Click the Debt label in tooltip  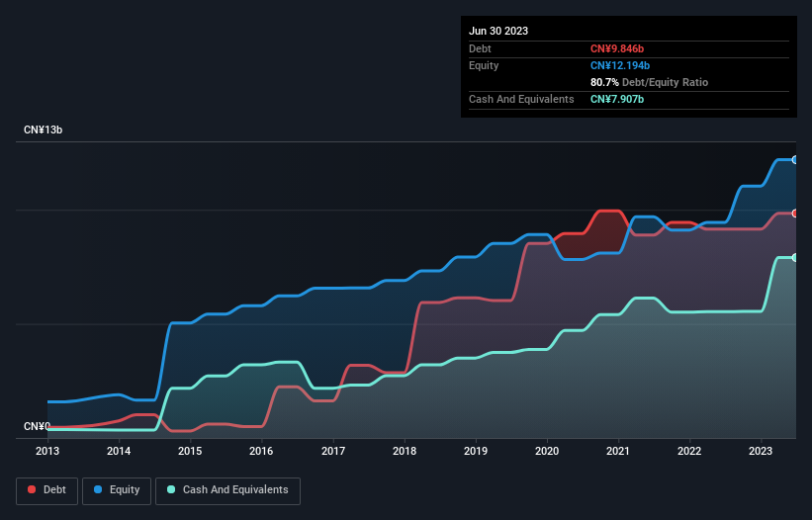(x=480, y=48)
